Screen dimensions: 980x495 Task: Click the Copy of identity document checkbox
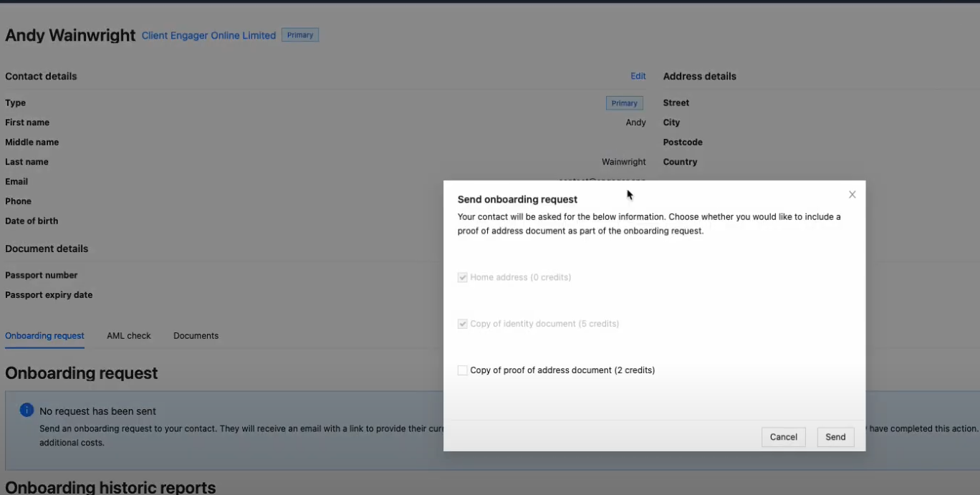pos(463,324)
